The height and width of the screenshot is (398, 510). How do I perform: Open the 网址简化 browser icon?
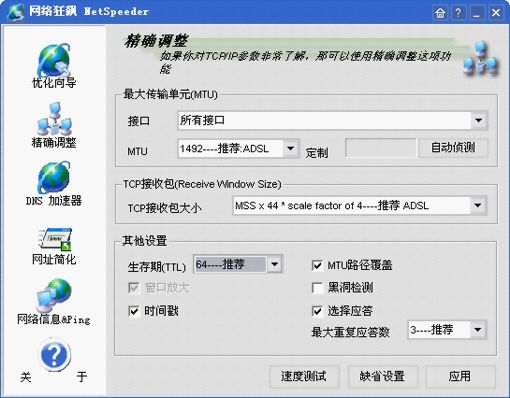point(55,239)
